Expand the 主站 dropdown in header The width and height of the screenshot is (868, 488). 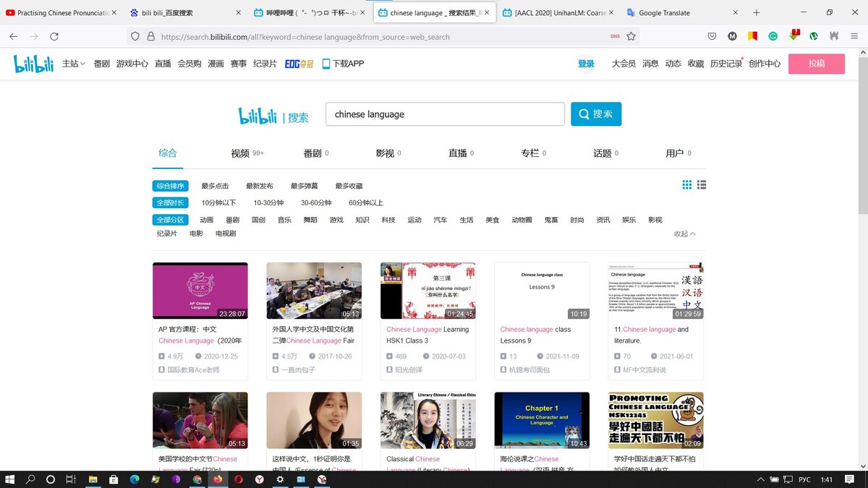[x=74, y=64]
